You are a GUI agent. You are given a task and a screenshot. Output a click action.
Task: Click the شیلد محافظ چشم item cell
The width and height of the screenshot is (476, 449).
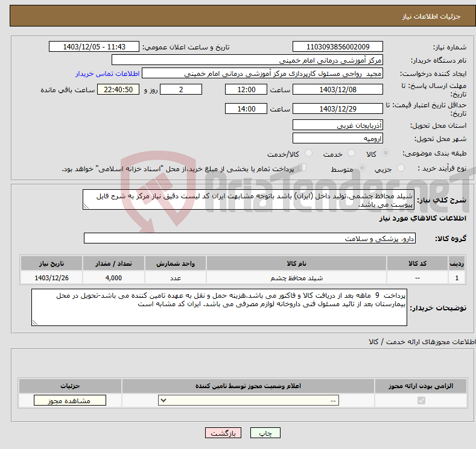coord(296,278)
